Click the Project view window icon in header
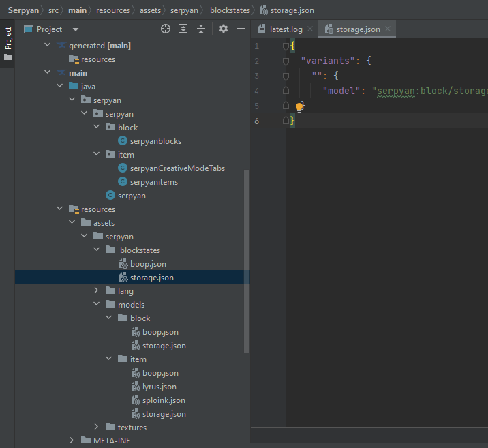This screenshot has width=488, height=448. 29,29
